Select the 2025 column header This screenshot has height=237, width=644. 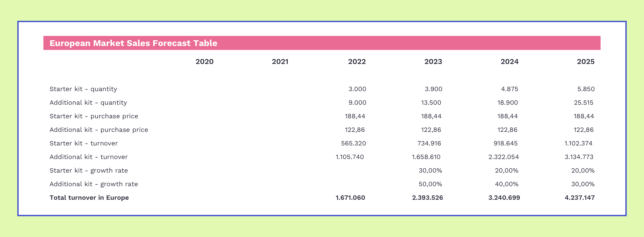point(586,62)
